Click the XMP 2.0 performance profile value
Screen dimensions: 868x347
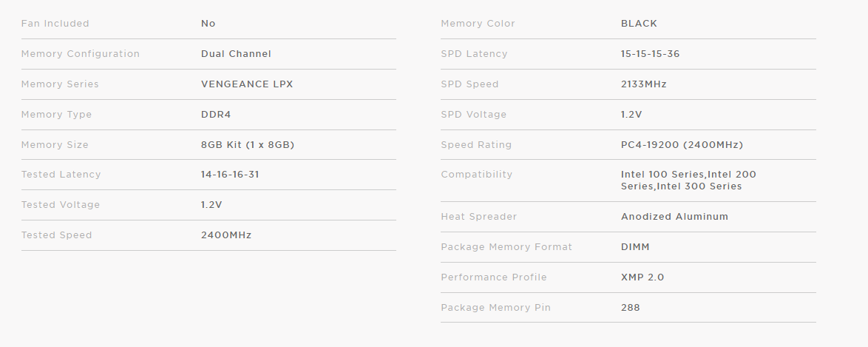point(642,277)
